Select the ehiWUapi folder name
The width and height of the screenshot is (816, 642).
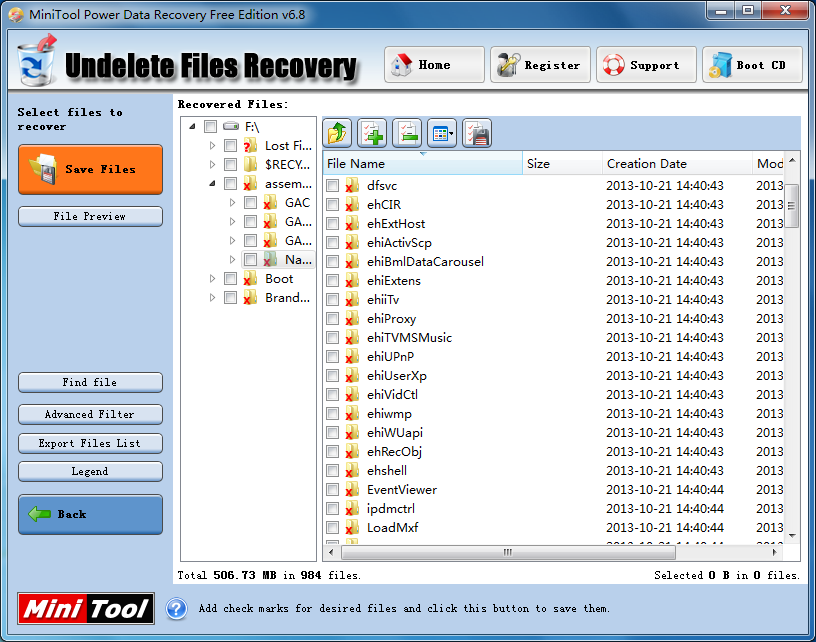click(x=394, y=433)
